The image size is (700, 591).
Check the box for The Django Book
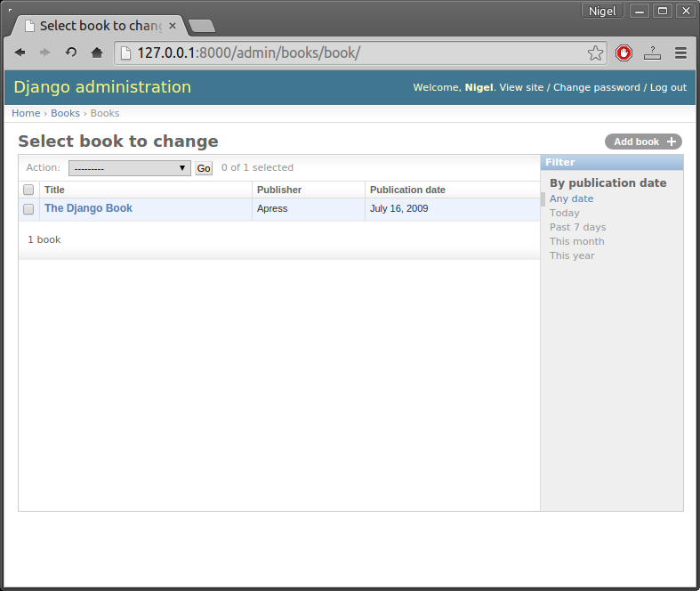(x=28, y=208)
